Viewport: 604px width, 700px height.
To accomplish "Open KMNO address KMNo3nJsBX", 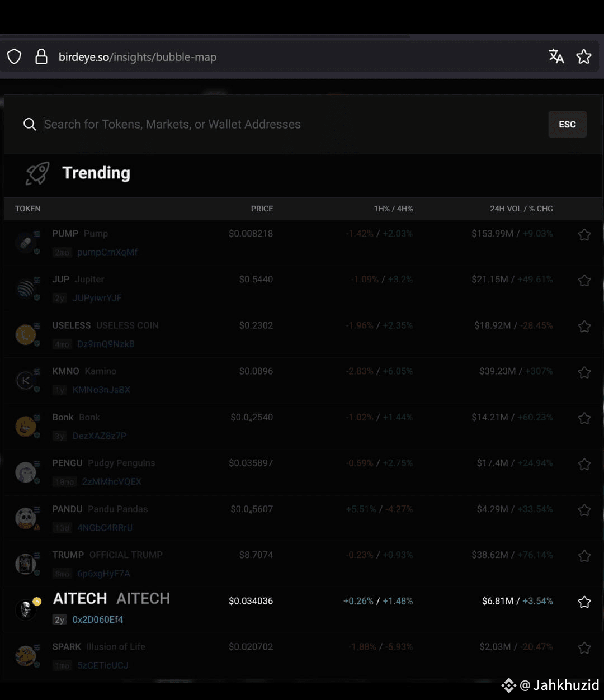I will tap(101, 390).
